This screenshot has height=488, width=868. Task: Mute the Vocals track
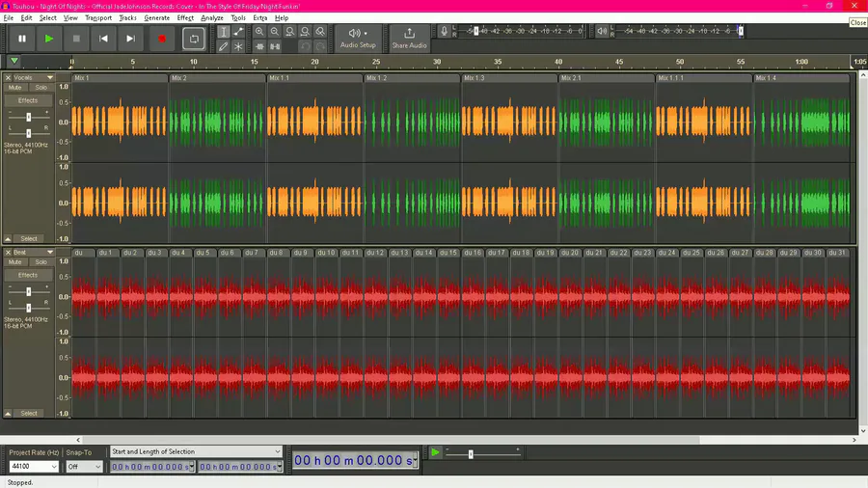coord(14,88)
